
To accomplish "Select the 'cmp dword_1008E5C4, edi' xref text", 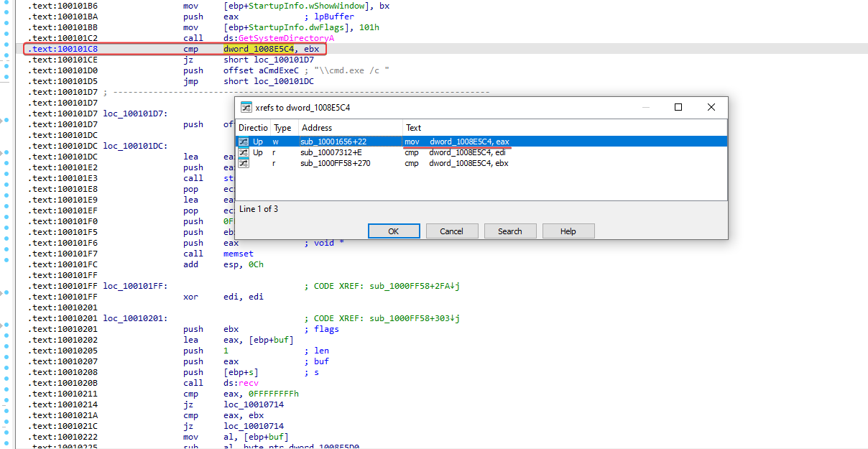I will click(456, 152).
